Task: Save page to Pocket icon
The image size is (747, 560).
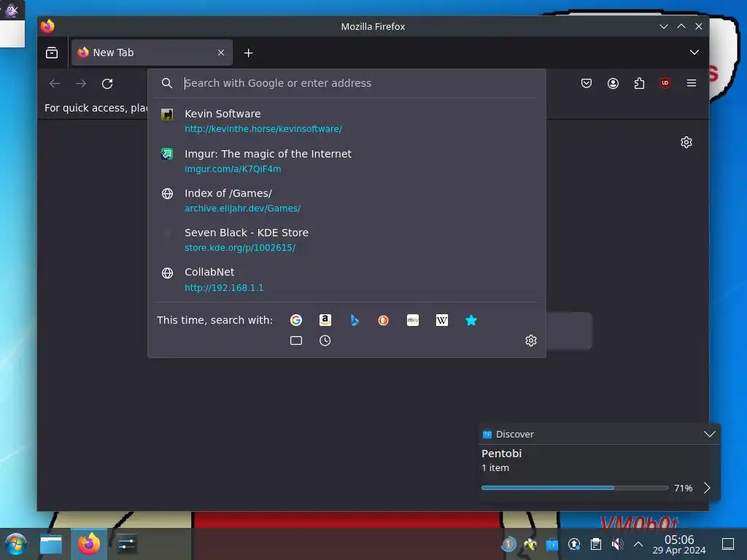Action: click(x=587, y=83)
